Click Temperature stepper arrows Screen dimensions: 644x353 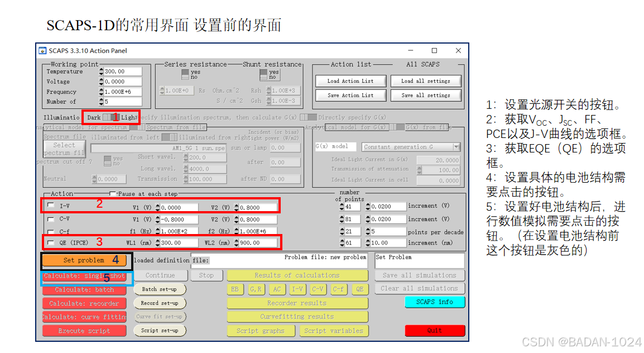101,71
